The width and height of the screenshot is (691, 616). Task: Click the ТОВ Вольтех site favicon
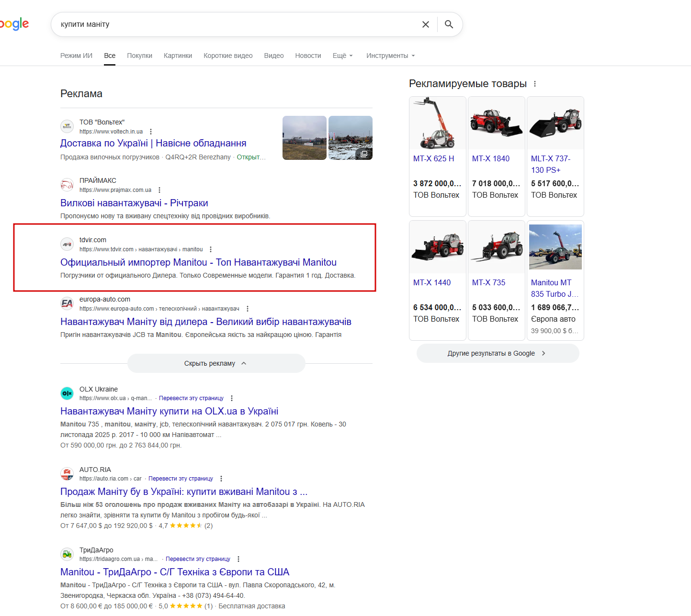point(67,126)
